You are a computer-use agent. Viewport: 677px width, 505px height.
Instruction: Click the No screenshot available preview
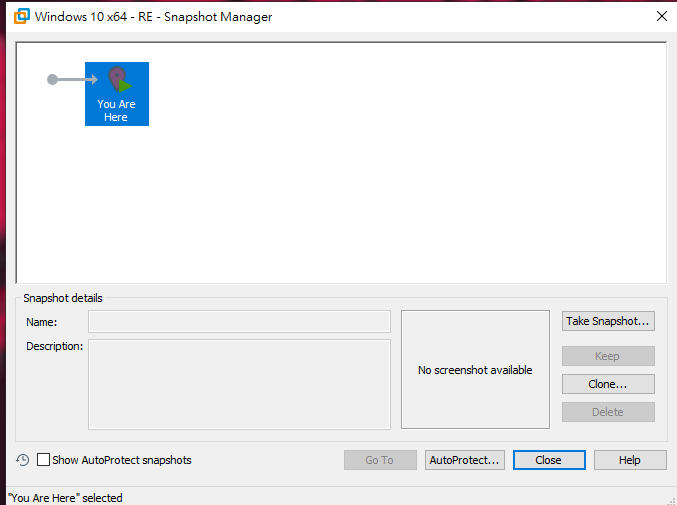click(475, 370)
